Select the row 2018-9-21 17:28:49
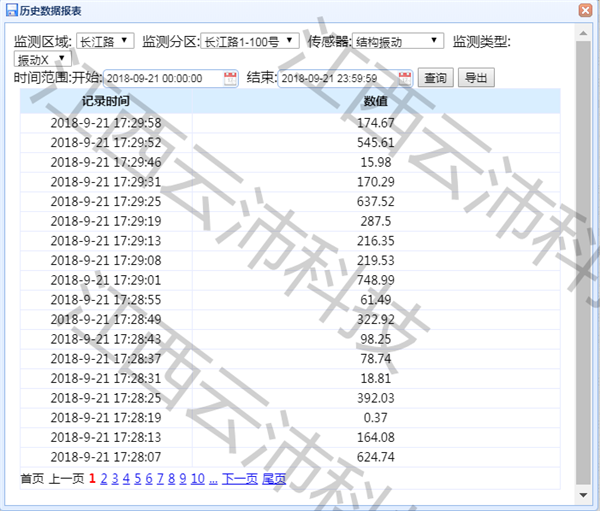The image size is (600, 511). click(290, 320)
